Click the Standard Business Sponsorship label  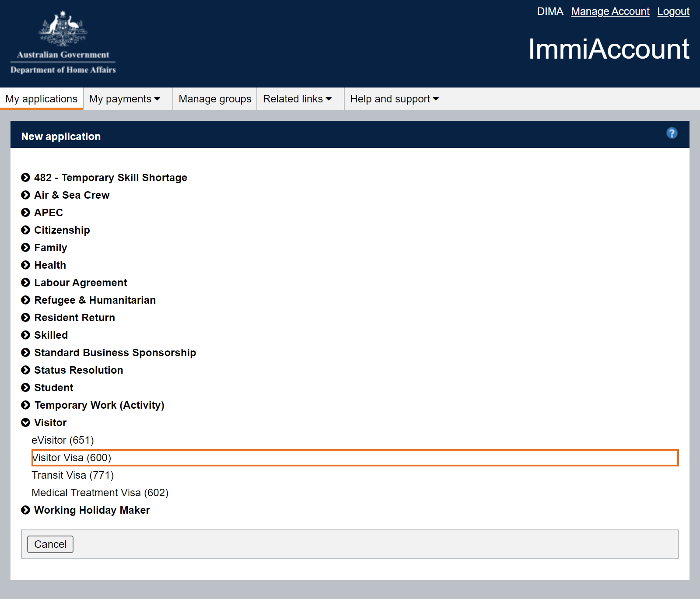click(115, 353)
